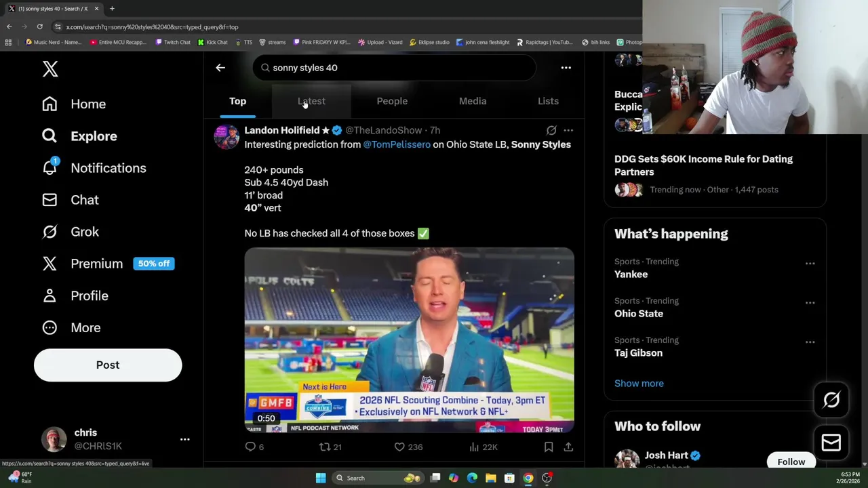This screenshot has height=488, width=868.
Task: Click the back arrow beside search box
Action: 220,68
